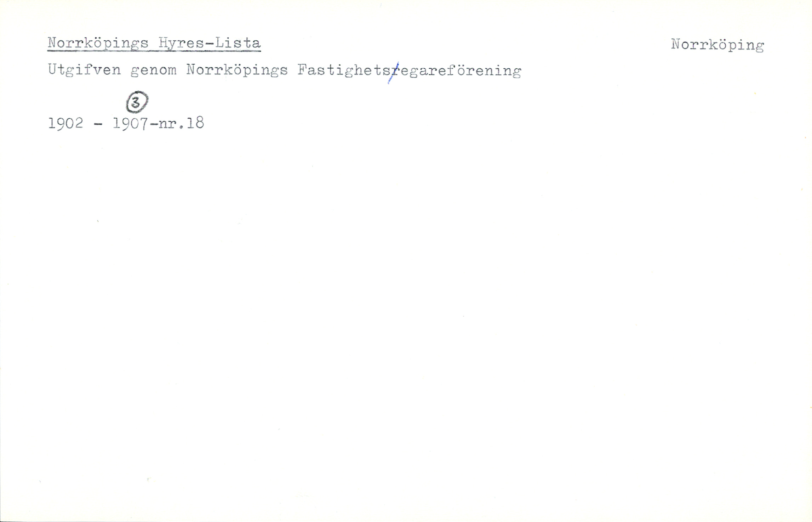Click the "Fastighets" part of the publisher name
812x522 pixels.
point(343,70)
